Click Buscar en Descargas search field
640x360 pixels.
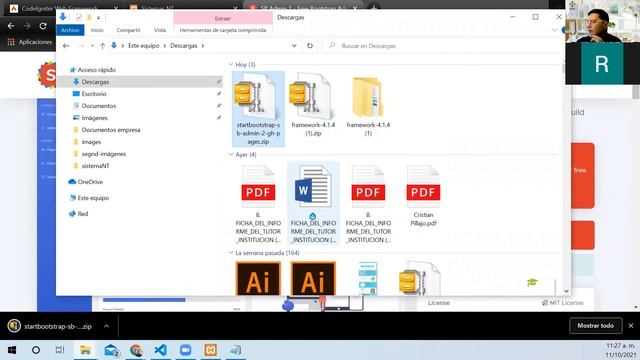(x=442, y=46)
